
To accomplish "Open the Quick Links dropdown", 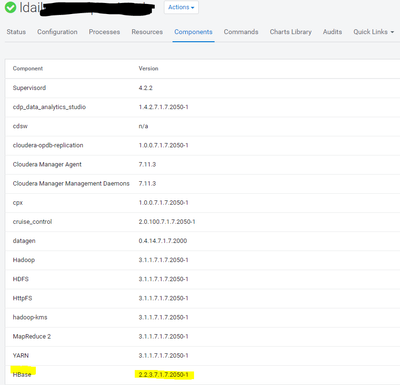I will point(374,32).
